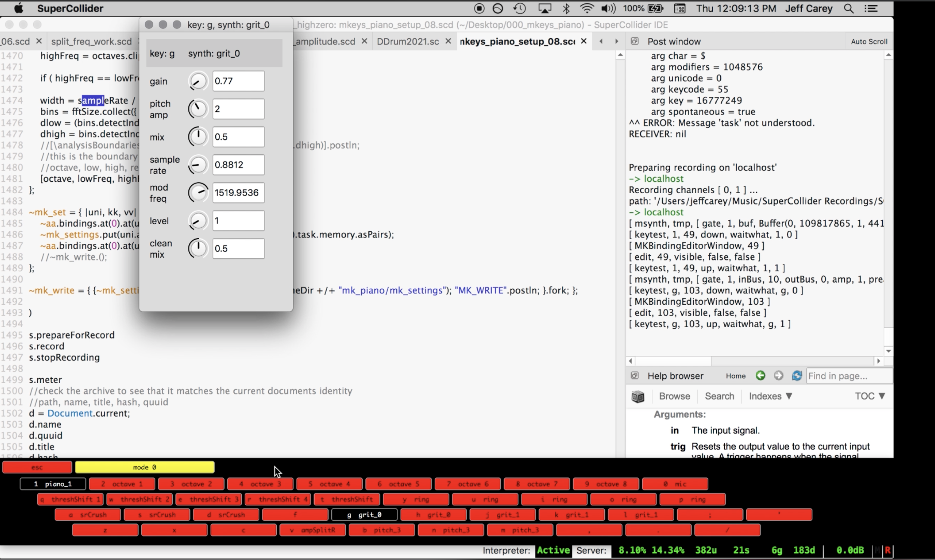Viewport: 935px width, 560px height.
Task: Open the SuperCollider application menu
Action: pos(70,8)
